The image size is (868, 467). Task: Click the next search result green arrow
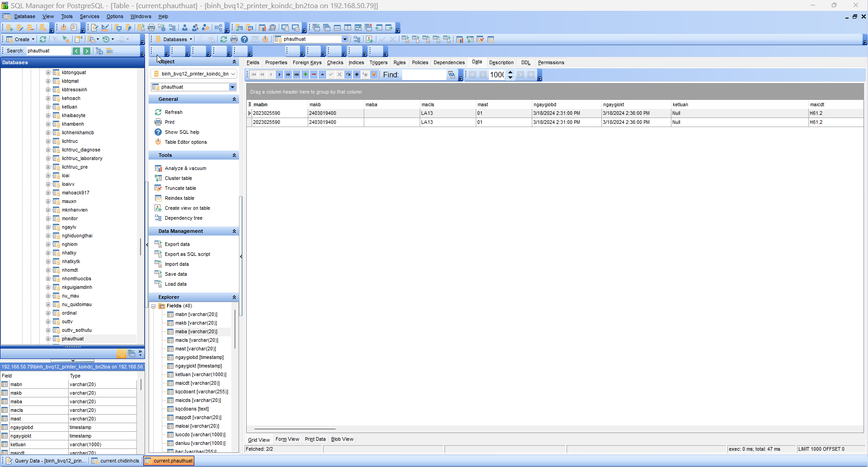87,51
